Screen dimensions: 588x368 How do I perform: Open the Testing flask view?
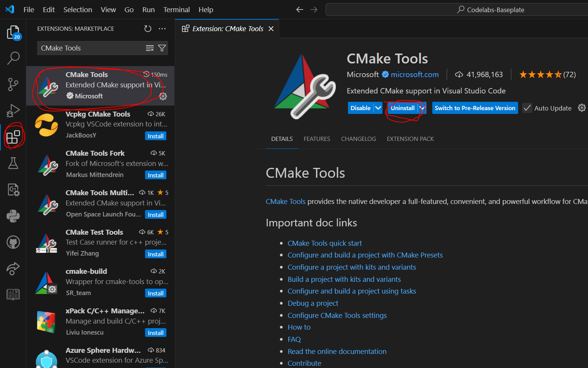click(x=13, y=163)
